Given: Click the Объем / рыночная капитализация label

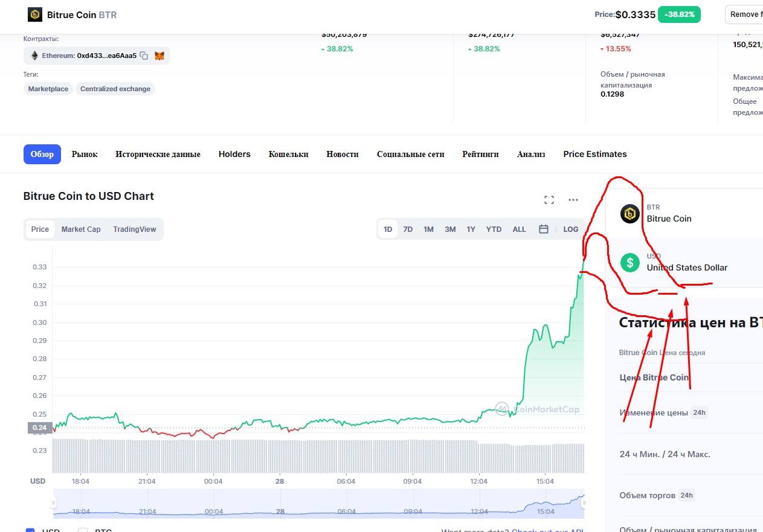Looking at the screenshot, I should pyautogui.click(x=633, y=80).
